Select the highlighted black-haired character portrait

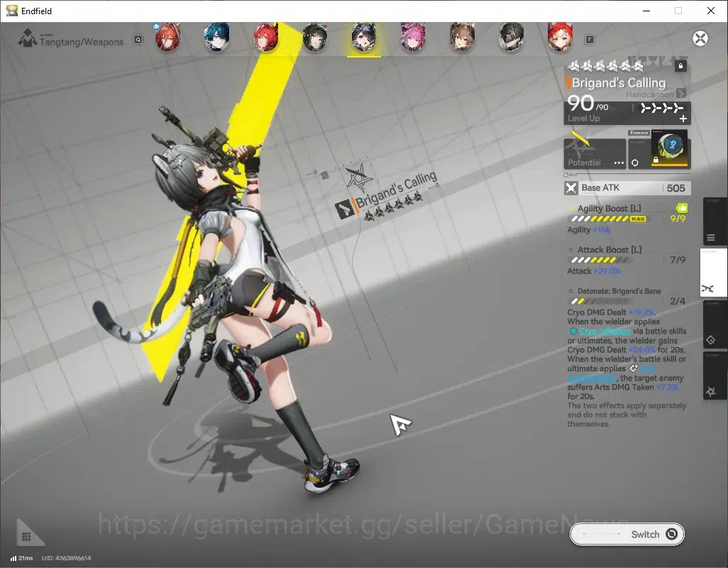pos(364,37)
